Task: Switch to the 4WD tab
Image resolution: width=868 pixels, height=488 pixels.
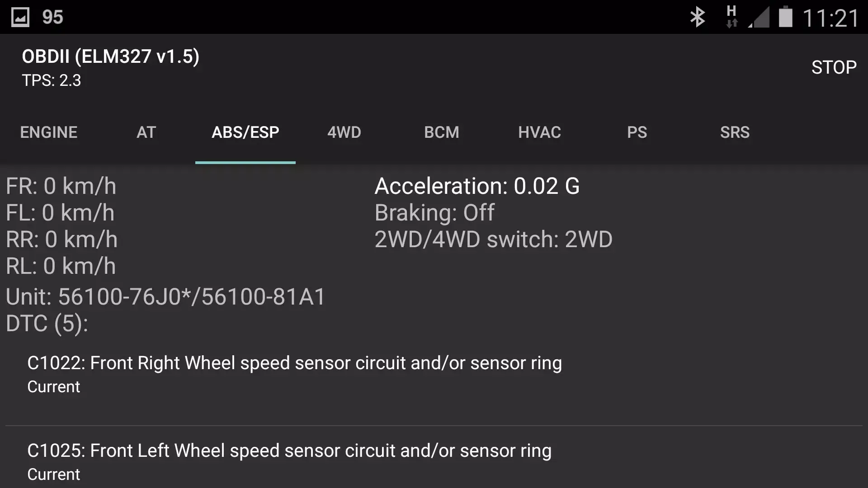Action: point(344,132)
